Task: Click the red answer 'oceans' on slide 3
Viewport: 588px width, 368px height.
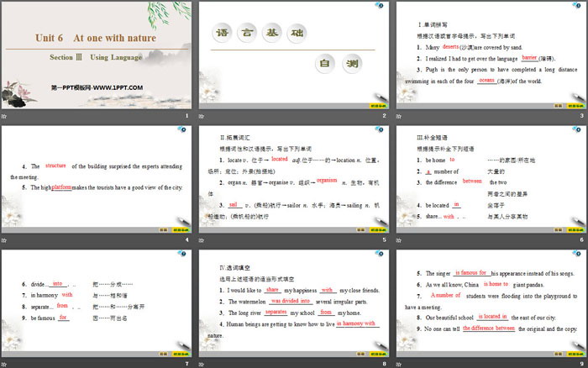Action: pyautogui.click(x=486, y=80)
